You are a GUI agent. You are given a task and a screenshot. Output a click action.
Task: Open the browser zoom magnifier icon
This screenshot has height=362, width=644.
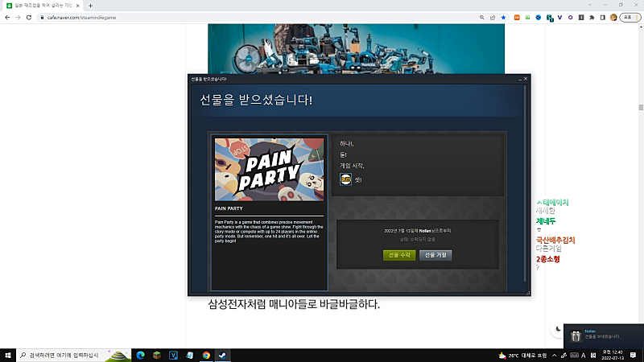[481, 18]
